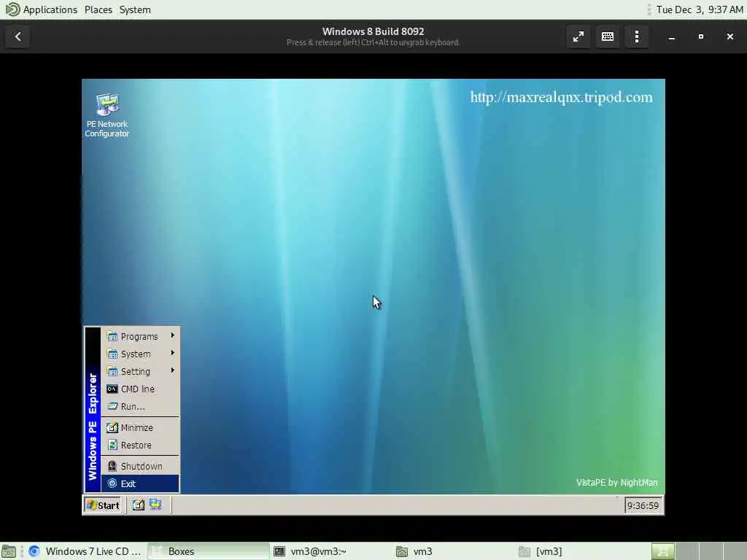Choose Run... in the Start menu
This screenshot has width=747, height=560.
coord(140,407)
